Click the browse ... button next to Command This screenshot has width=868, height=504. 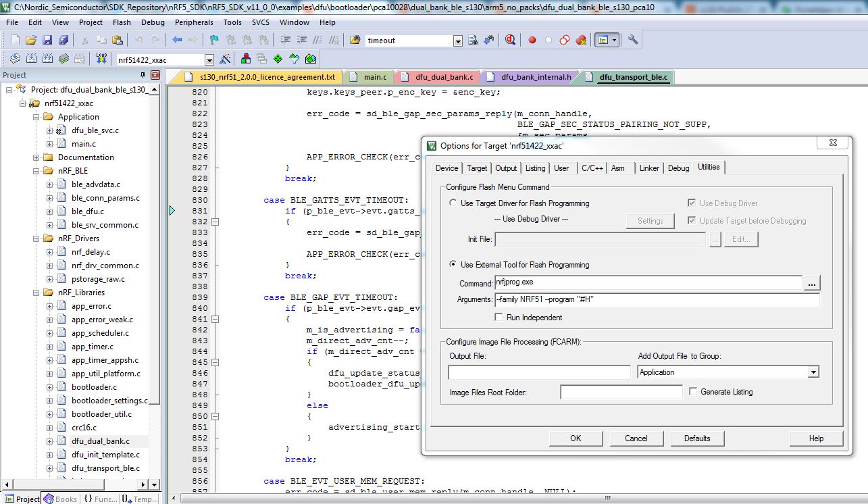pyautogui.click(x=811, y=283)
